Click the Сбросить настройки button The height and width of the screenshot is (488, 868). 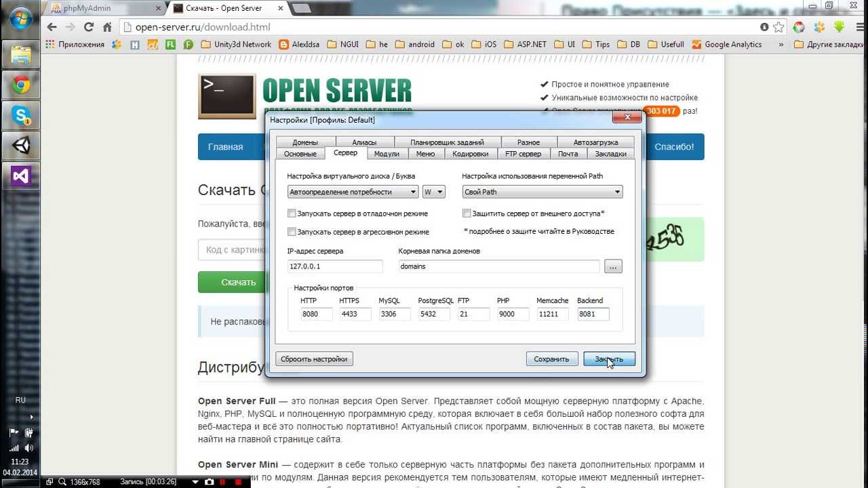click(314, 359)
